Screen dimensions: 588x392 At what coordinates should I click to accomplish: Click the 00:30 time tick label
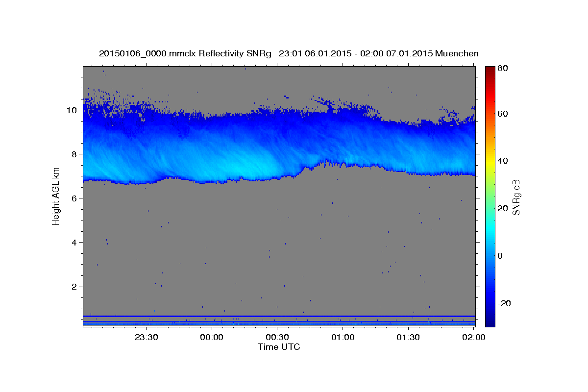coord(277,337)
